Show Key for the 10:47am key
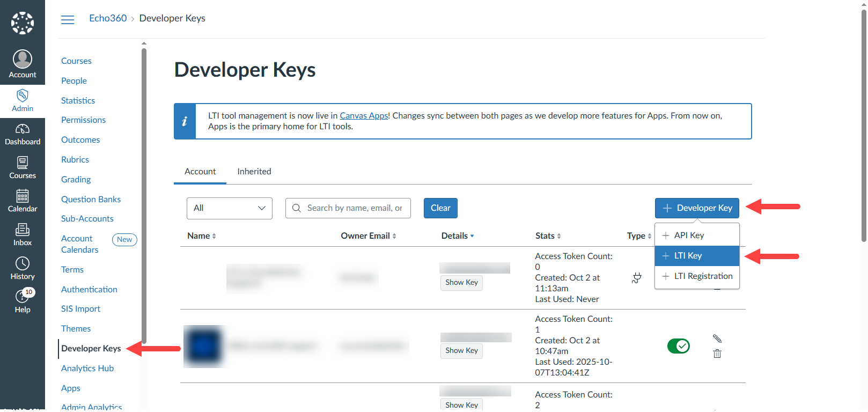 coord(461,351)
